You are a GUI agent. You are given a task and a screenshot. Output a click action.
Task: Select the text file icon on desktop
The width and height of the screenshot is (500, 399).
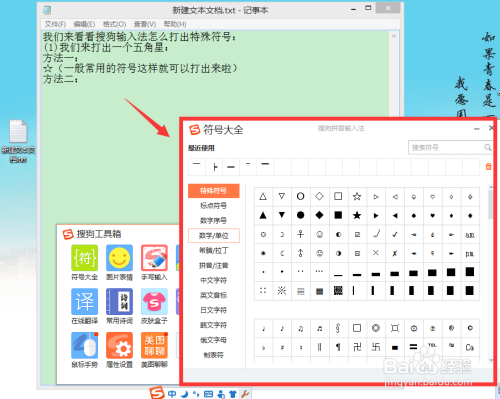18,141
